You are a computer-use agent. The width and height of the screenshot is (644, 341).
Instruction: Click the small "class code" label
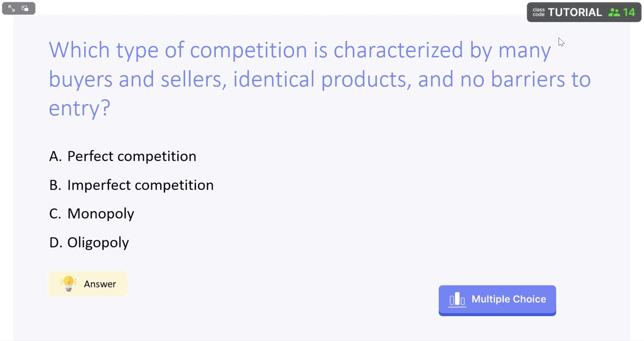[539, 12]
